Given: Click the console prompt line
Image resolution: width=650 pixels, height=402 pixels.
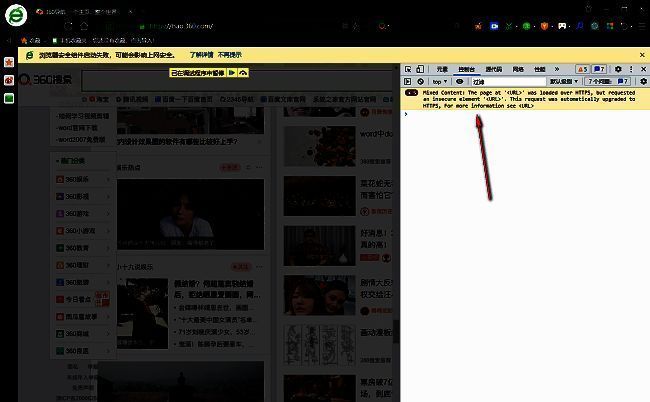Looking at the screenshot, I should tap(525, 114).
